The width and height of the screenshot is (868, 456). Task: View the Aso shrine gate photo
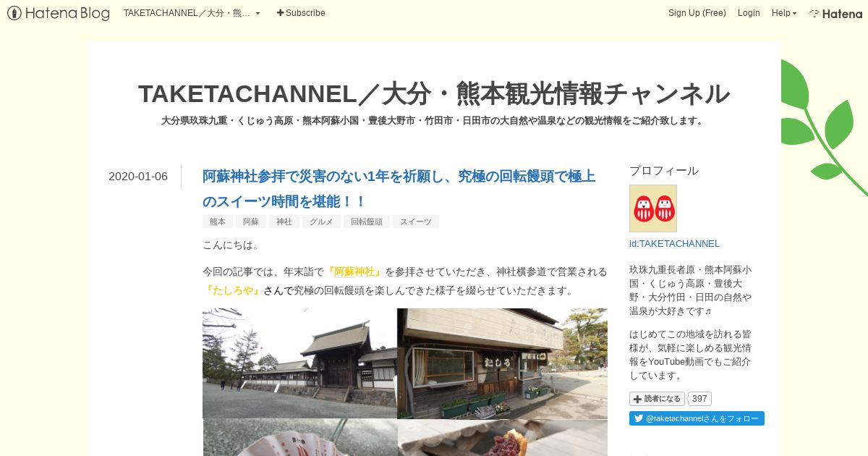[299, 363]
